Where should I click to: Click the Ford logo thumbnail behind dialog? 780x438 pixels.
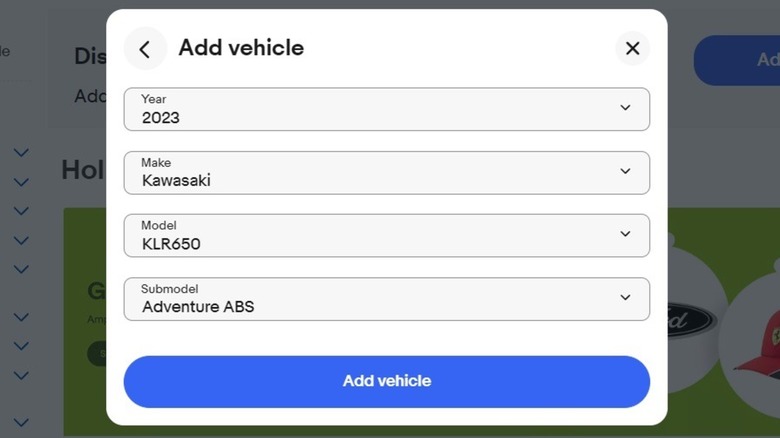point(690,320)
